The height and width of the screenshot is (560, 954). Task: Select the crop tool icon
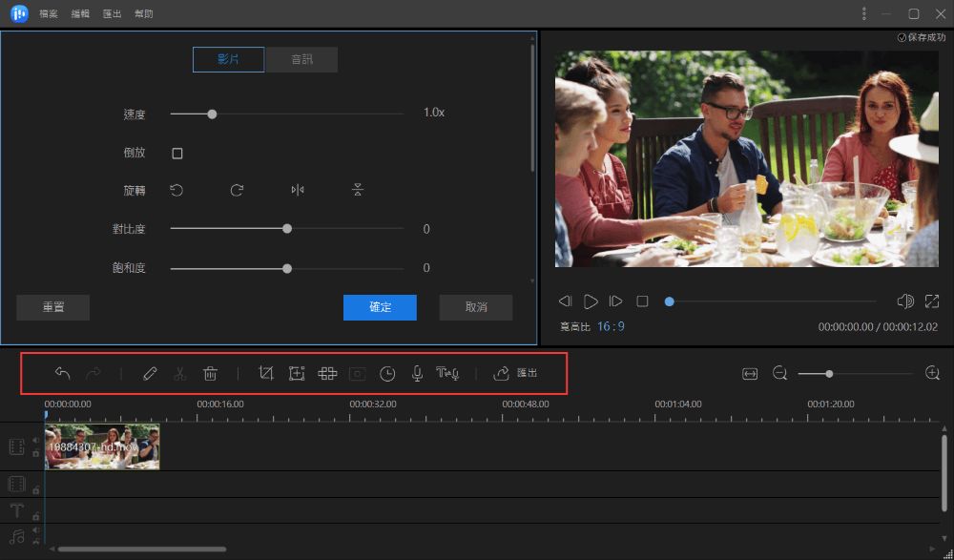266,373
